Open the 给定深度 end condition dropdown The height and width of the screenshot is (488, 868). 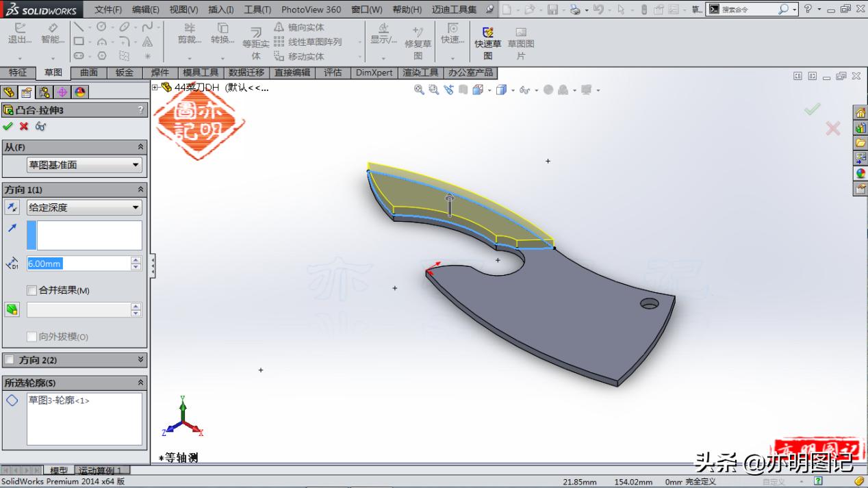[x=84, y=207]
